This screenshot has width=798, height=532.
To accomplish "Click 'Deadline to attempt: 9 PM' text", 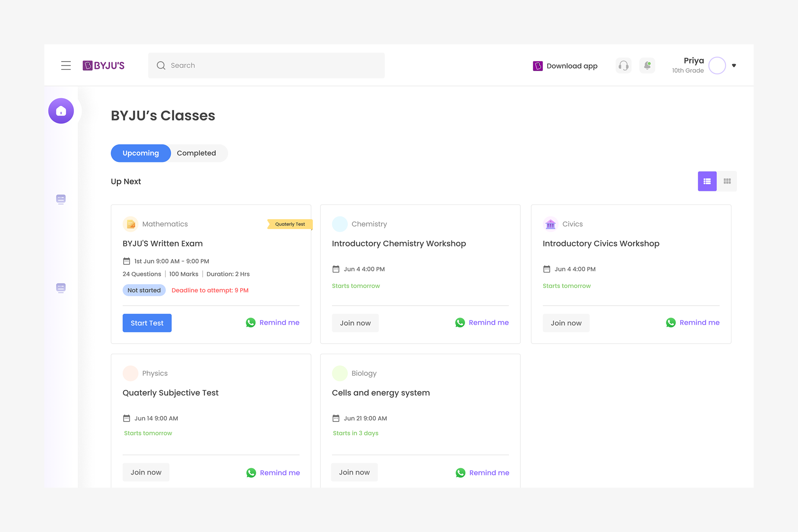I will pos(210,290).
